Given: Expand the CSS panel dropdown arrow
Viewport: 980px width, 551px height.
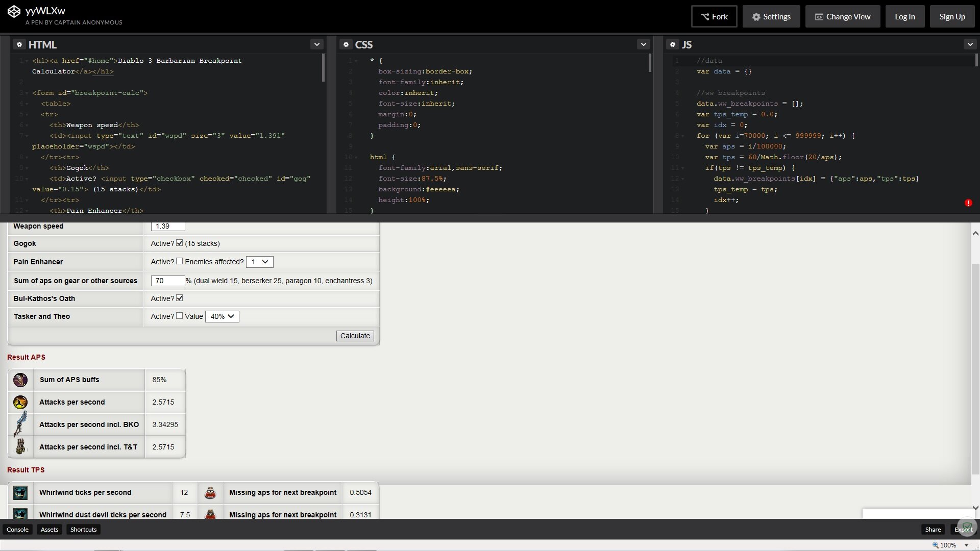Looking at the screenshot, I should tap(644, 44).
